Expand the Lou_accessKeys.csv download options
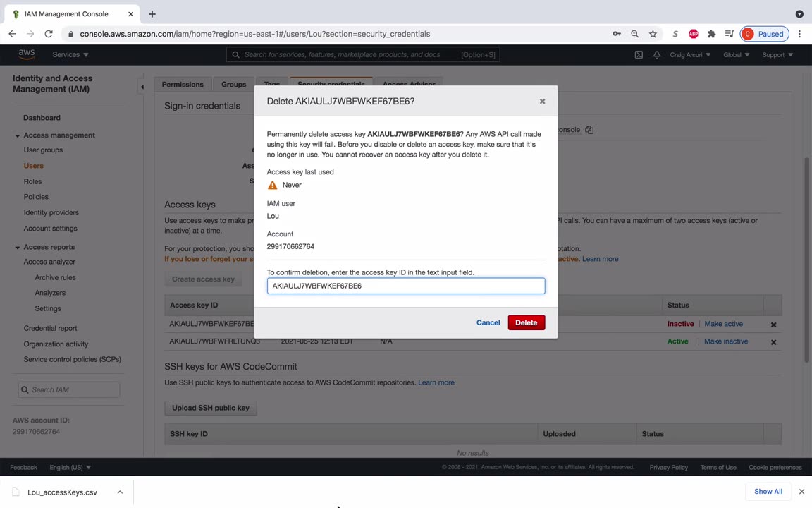 tap(120, 492)
